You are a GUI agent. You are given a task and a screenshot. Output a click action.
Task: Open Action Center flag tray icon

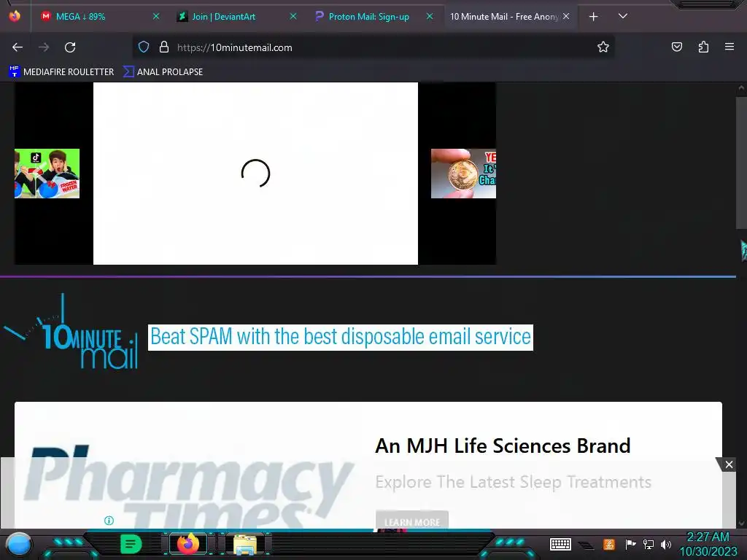(630, 544)
